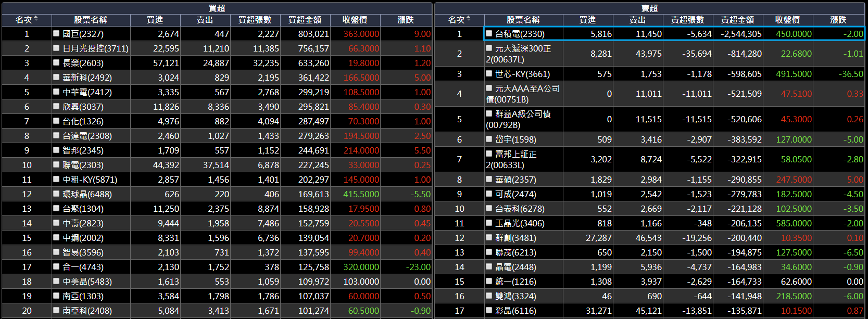This screenshot has width=868, height=319.
Task: Open stock 南亞(1303)
Action: pos(83,296)
